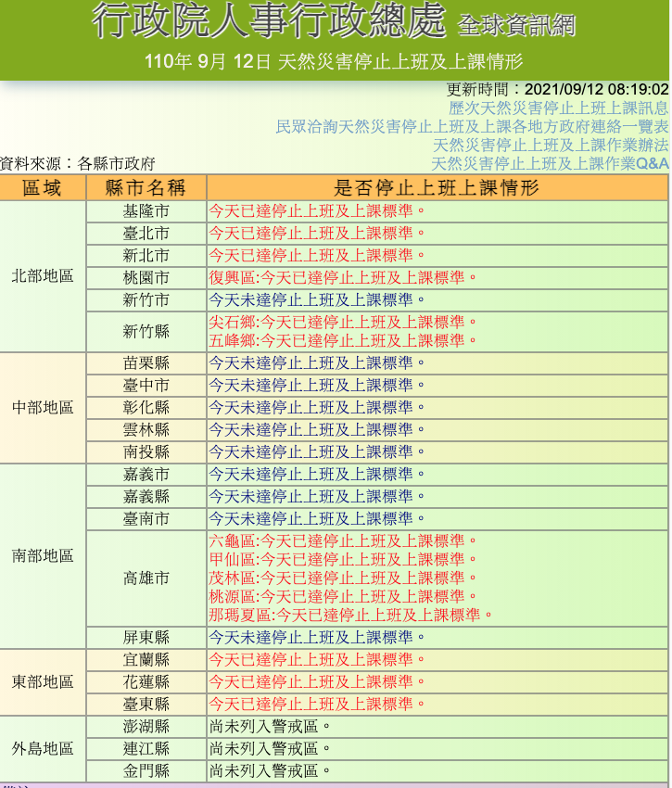The height and width of the screenshot is (788, 672).
Task: Click the 新竹縣 county cell
Action: [146, 331]
